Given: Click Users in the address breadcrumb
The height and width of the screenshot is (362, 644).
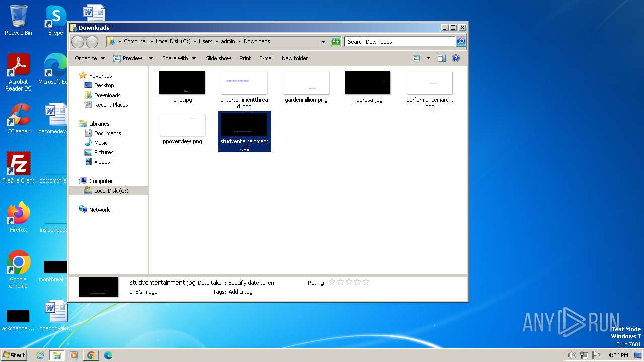Looking at the screenshot, I should click(205, 42).
